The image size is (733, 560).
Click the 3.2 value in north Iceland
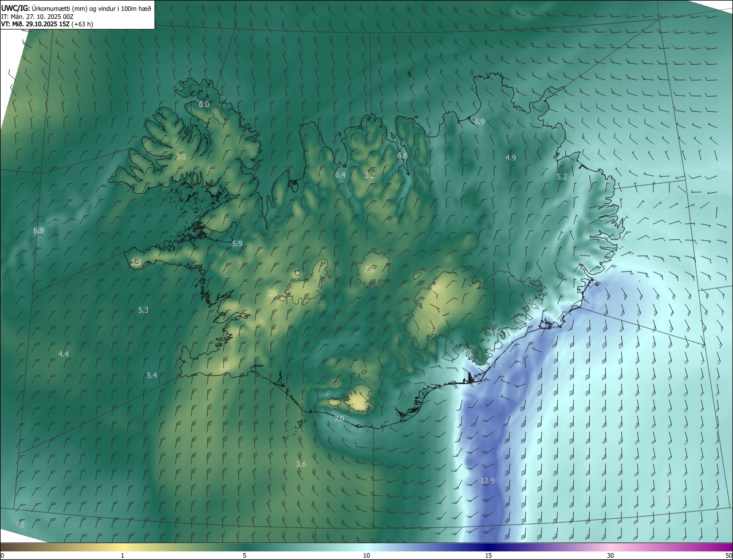pyautogui.click(x=369, y=175)
